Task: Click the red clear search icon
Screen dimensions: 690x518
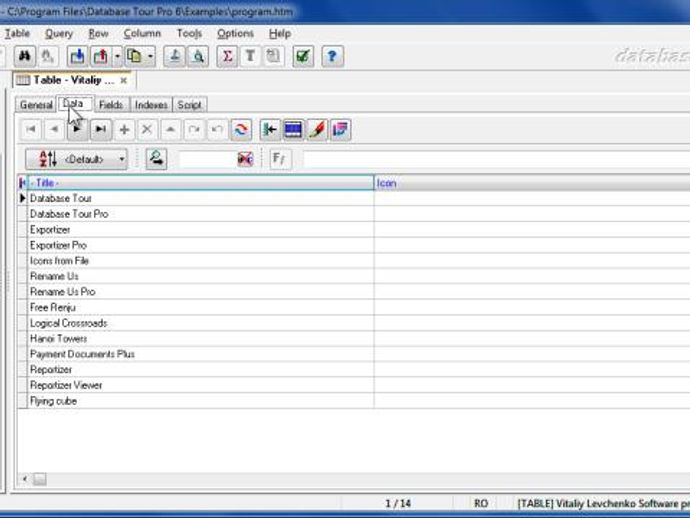Action: pyautogui.click(x=245, y=159)
